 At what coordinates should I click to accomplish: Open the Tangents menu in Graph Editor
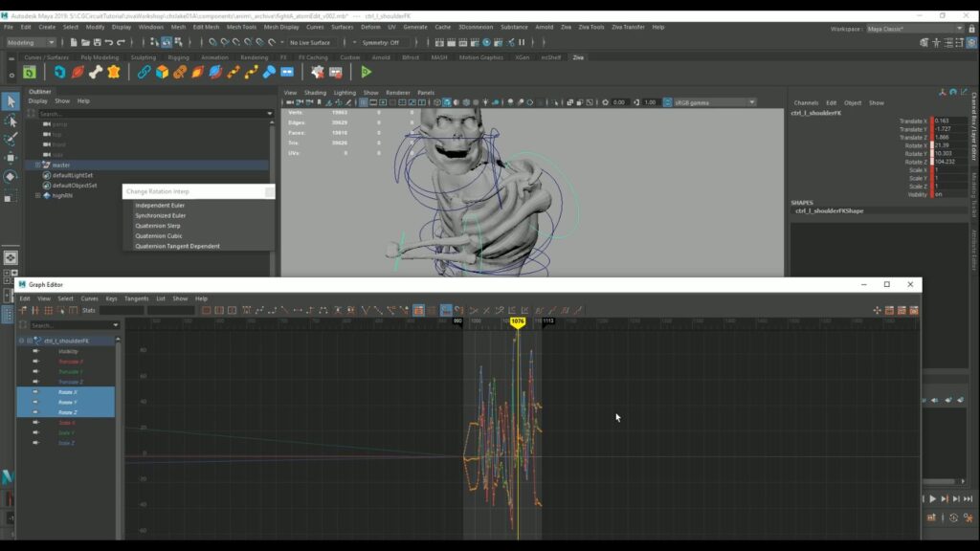click(x=136, y=298)
